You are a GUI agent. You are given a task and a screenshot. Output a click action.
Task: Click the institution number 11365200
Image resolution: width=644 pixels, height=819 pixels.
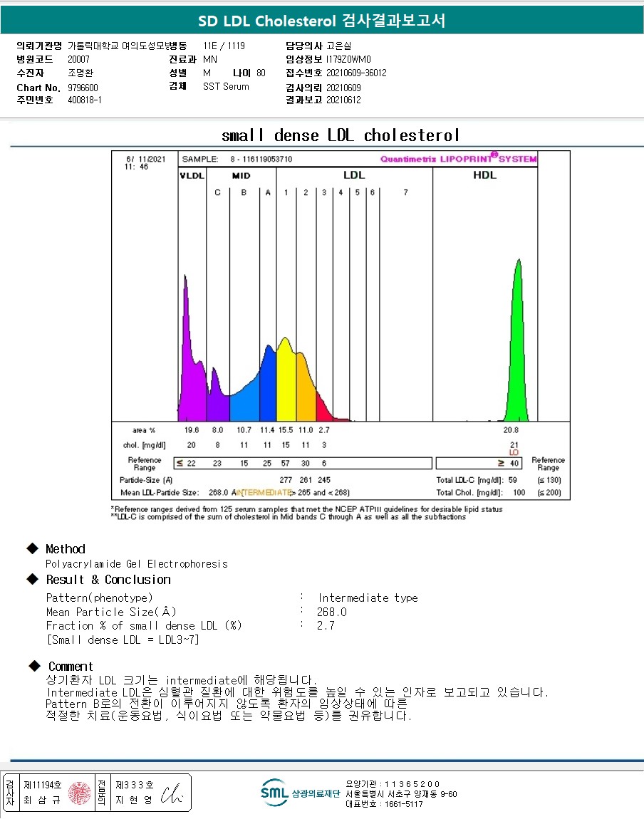(x=412, y=784)
